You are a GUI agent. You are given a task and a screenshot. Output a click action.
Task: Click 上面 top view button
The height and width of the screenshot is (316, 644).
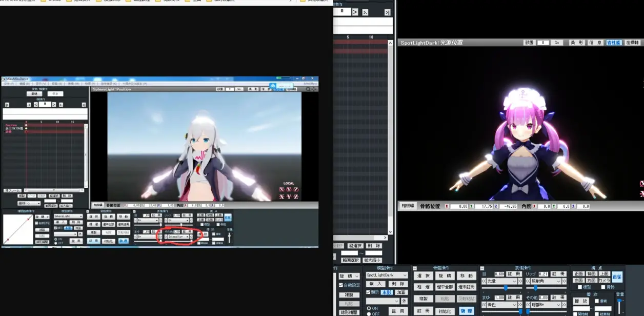tap(605, 273)
